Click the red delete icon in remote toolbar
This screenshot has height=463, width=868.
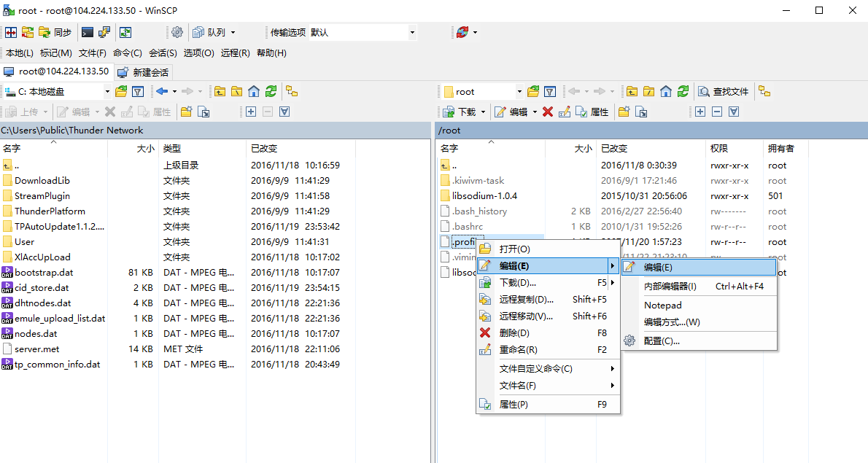(548, 112)
